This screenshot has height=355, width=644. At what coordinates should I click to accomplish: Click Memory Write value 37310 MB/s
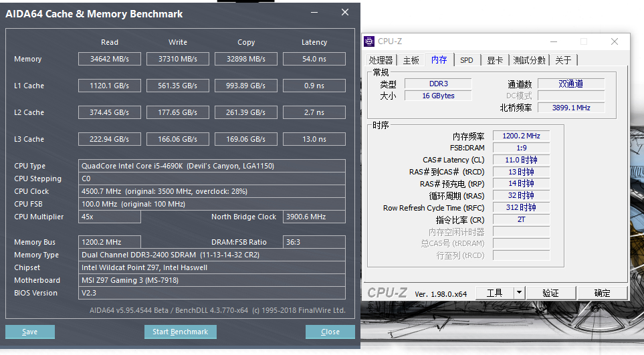click(x=178, y=59)
